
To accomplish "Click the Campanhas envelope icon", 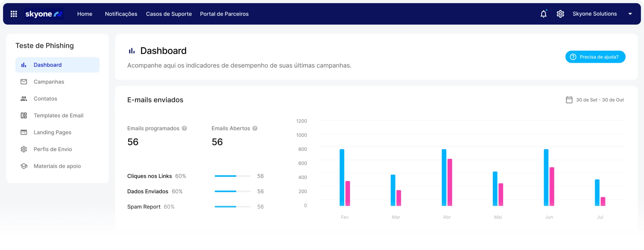I will point(24,82).
